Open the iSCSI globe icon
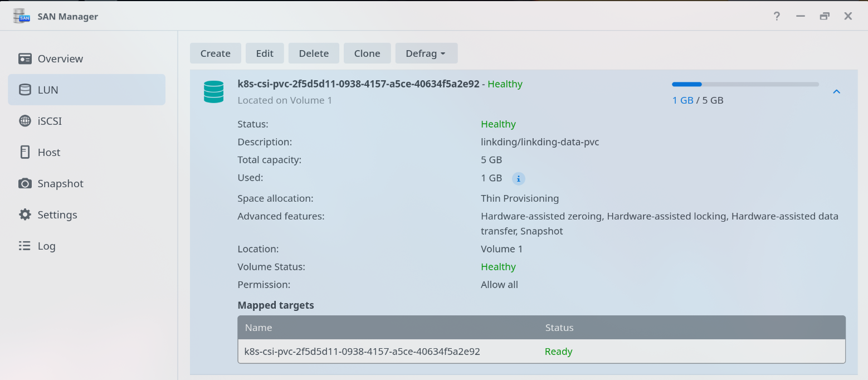 [25, 121]
